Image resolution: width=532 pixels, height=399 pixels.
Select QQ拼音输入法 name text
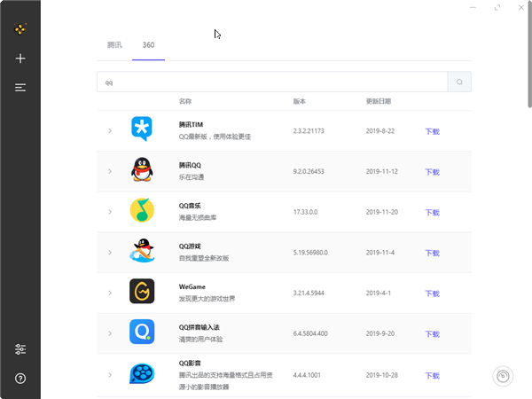tap(199, 327)
